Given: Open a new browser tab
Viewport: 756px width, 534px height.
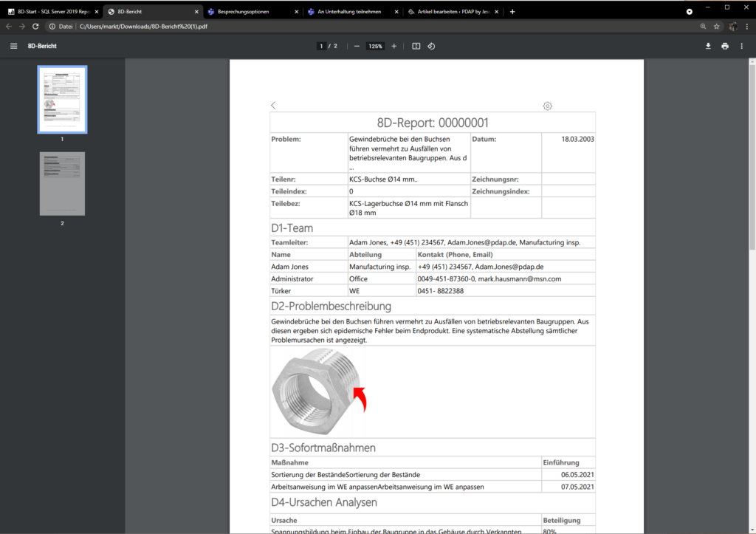Looking at the screenshot, I should [512, 12].
